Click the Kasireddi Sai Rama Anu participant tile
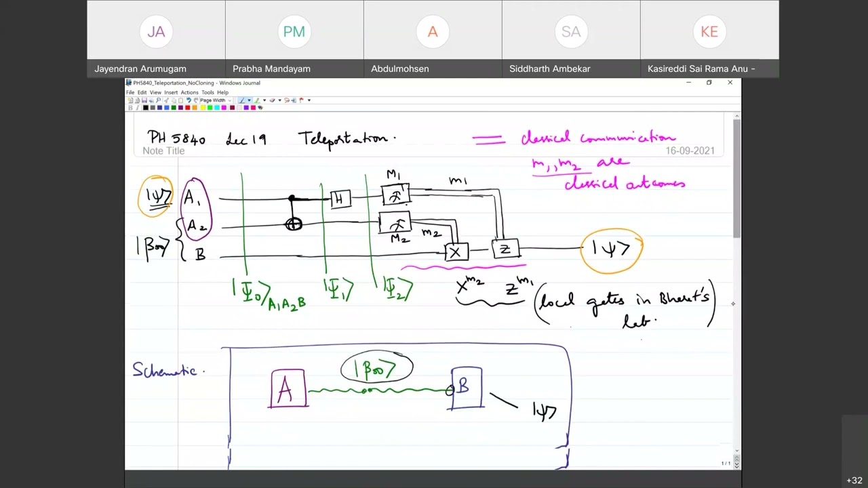This screenshot has width=868, height=488. pyautogui.click(x=709, y=39)
